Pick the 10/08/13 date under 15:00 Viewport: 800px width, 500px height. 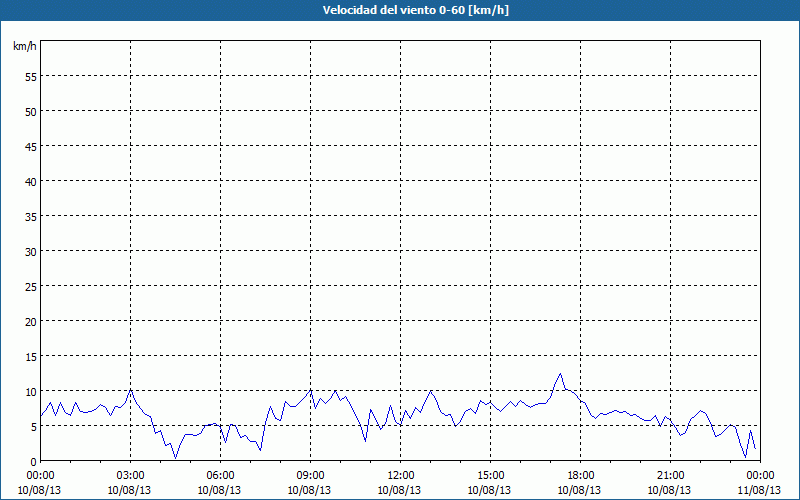click(x=489, y=490)
